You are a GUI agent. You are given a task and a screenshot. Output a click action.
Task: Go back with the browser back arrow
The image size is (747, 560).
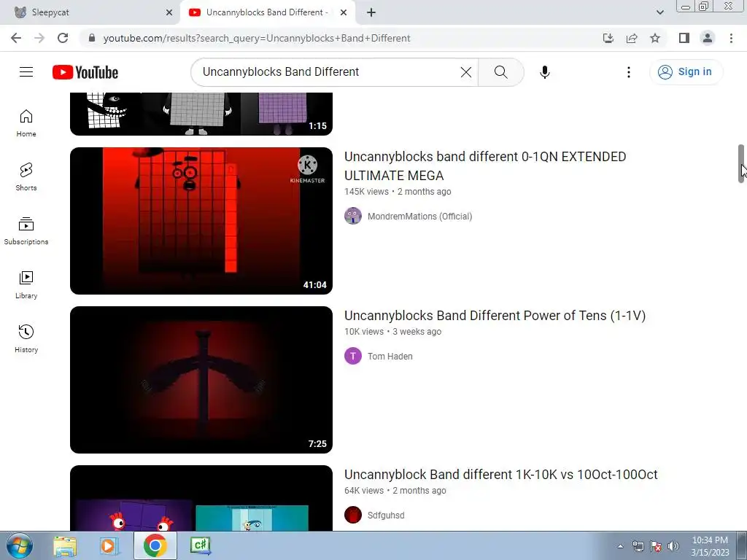16,38
